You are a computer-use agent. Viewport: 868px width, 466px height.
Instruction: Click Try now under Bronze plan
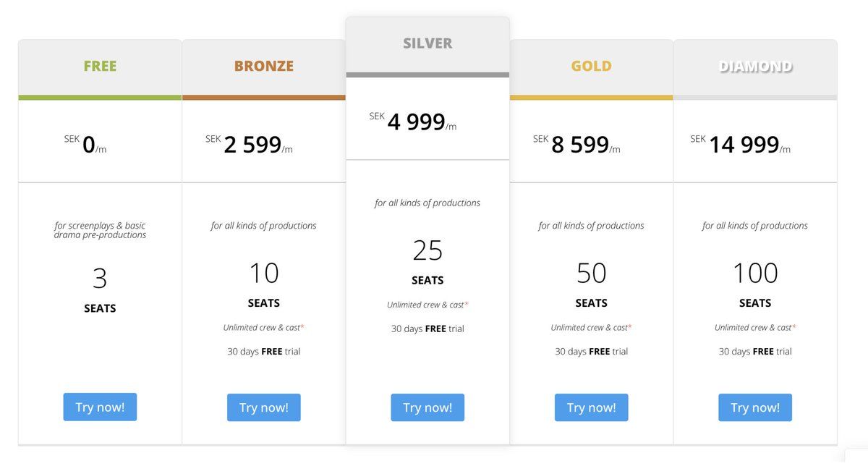(x=263, y=407)
